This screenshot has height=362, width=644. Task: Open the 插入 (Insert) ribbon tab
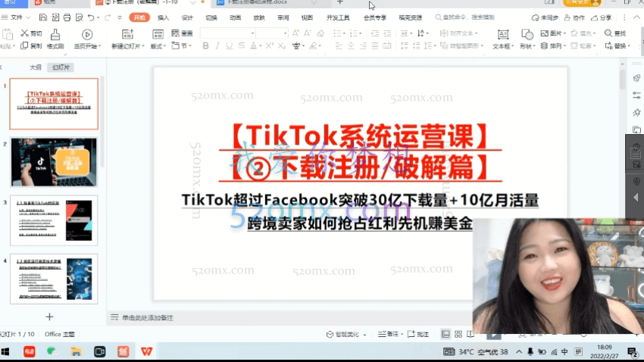click(x=163, y=17)
